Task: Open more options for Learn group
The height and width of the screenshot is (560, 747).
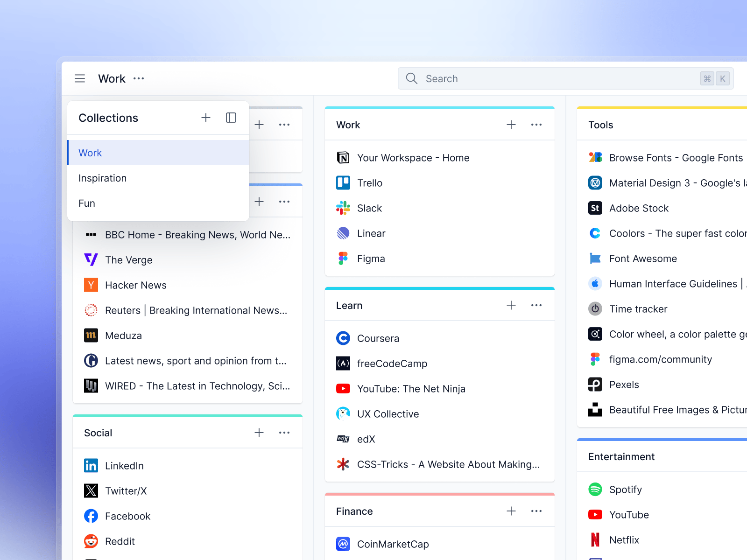Action: coord(536,305)
